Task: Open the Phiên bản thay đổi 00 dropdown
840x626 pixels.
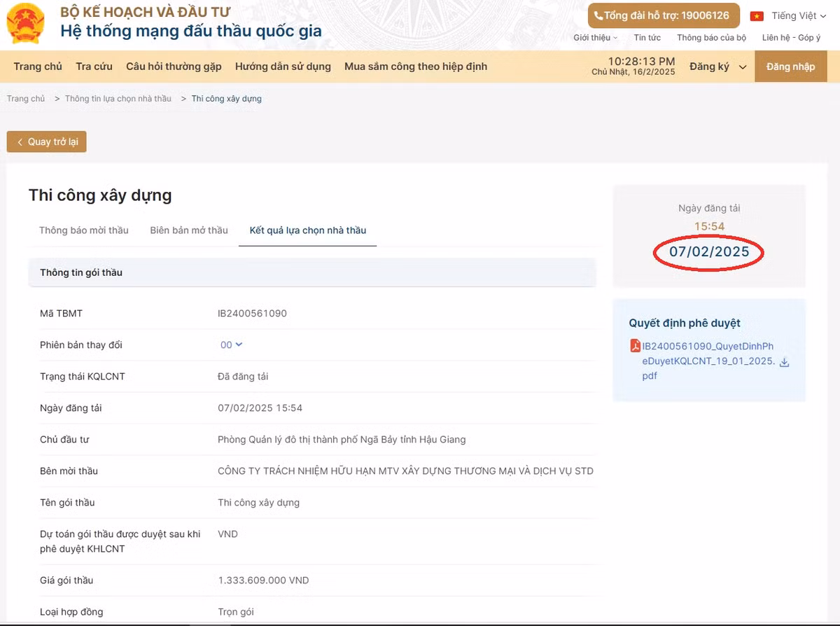Action: click(x=231, y=345)
